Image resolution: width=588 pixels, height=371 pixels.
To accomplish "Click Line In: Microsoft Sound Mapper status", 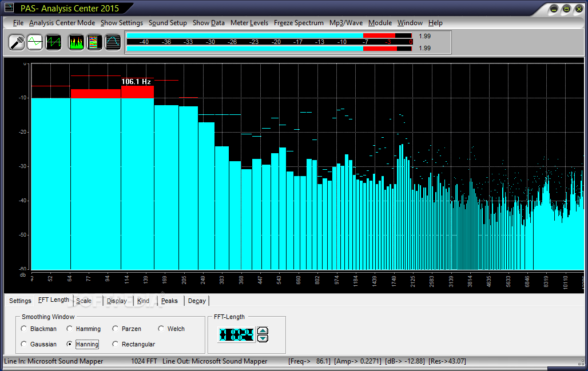I will pyautogui.click(x=54, y=361).
